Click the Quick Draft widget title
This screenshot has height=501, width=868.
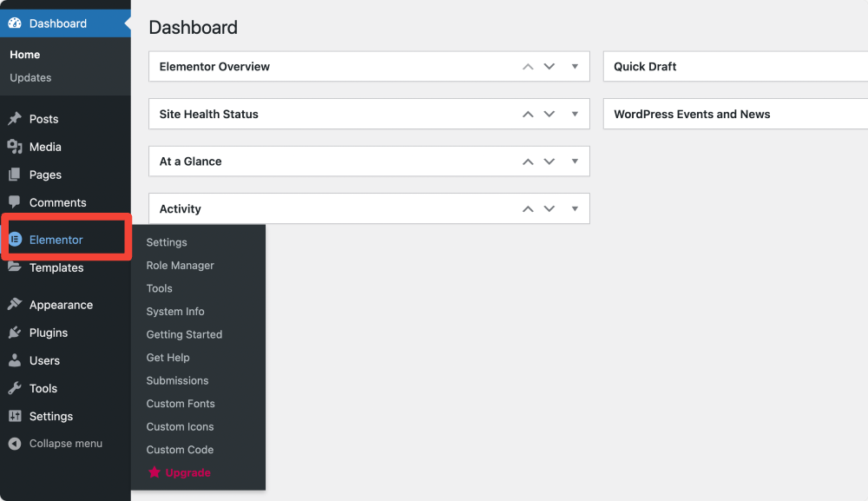click(x=645, y=67)
